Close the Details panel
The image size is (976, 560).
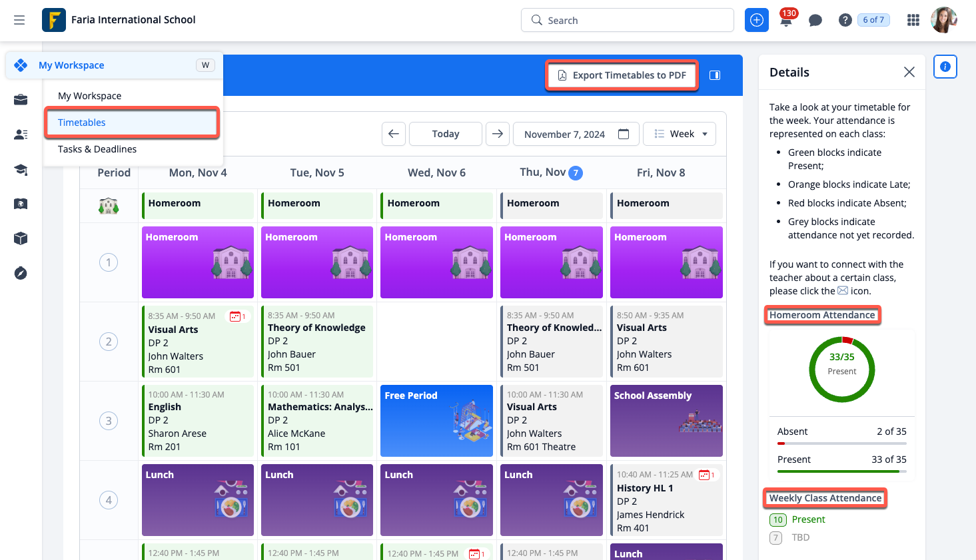pyautogui.click(x=909, y=72)
